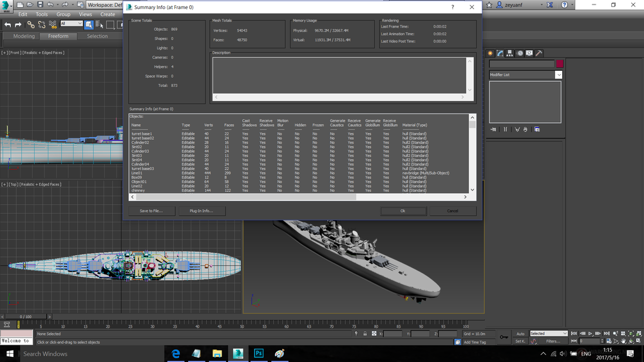Screen dimensions: 644x362
Task: Click the Save to File button
Action: pyautogui.click(x=151, y=211)
